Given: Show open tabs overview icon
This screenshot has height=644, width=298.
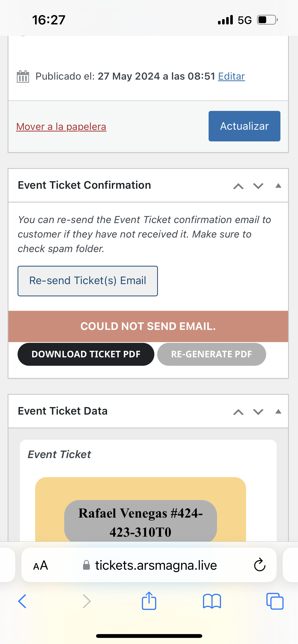Looking at the screenshot, I should [x=275, y=601].
